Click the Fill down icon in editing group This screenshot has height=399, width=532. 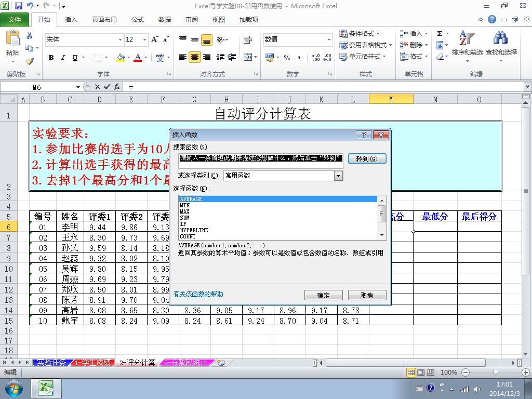440,45
